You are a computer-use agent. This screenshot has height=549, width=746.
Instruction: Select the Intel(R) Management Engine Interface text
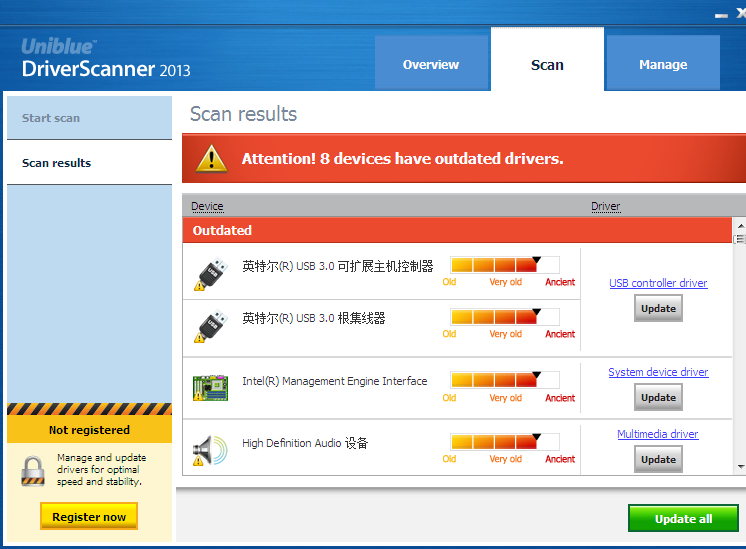[334, 381]
